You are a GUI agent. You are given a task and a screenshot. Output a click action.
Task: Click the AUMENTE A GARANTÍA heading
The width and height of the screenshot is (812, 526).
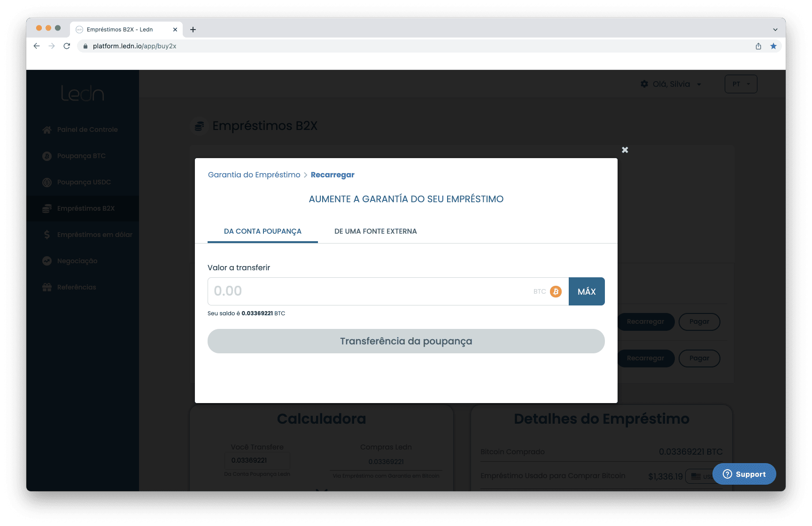tap(406, 199)
